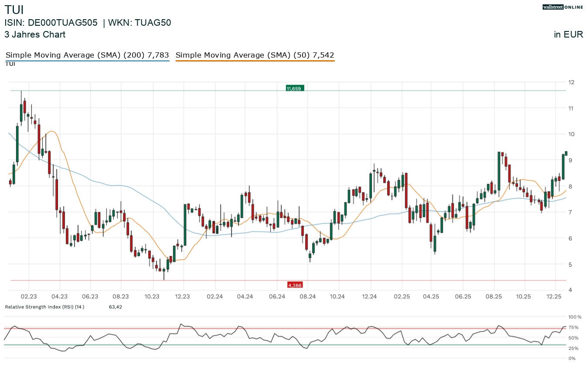Click the small TUI series label below legend

(10, 64)
